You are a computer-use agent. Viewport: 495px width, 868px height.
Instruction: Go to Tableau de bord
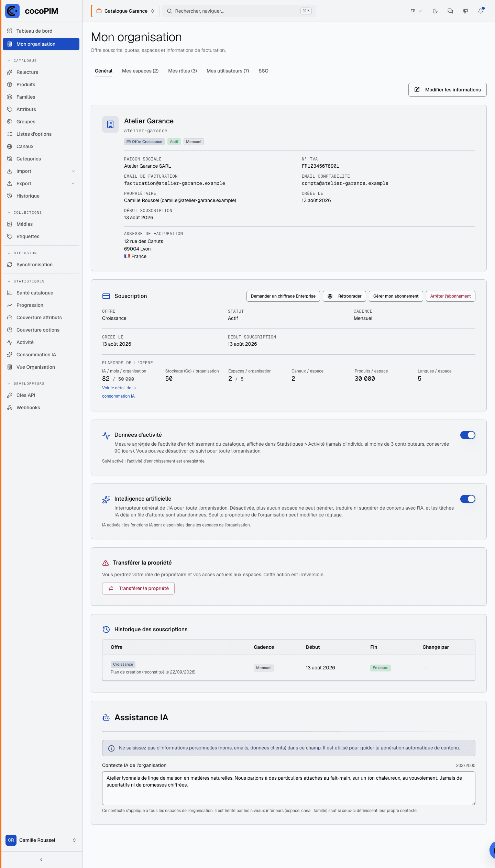tap(41, 31)
